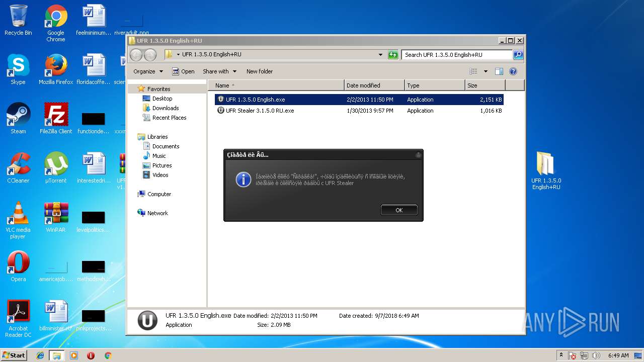The width and height of the screenshot is (644, 362).
Task: Click the 6:49 AM taskbar clock
Action: click(x=618, y=355)
